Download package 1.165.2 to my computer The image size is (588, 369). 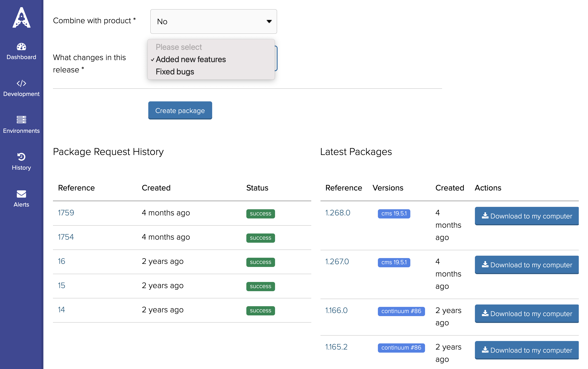[527, 350]
